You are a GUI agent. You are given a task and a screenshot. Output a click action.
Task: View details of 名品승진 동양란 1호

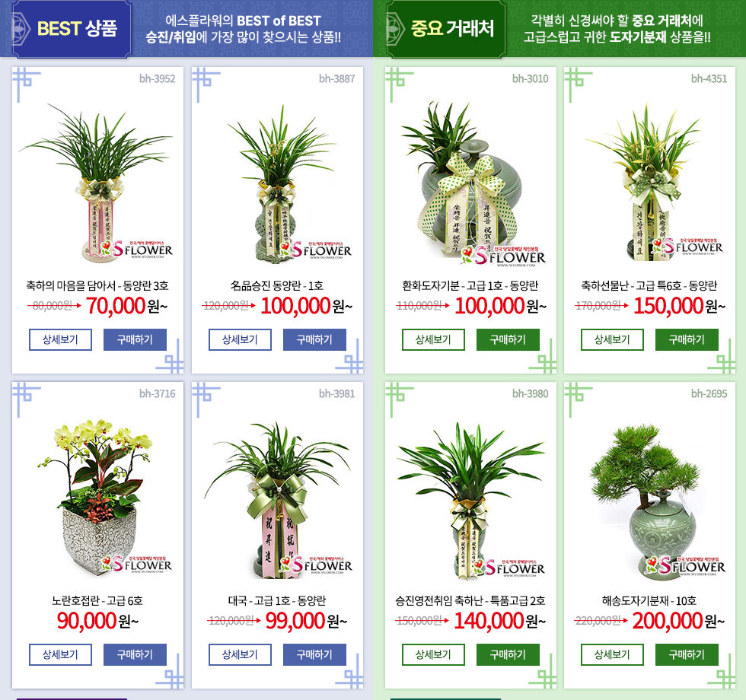(x=241, y=339)
